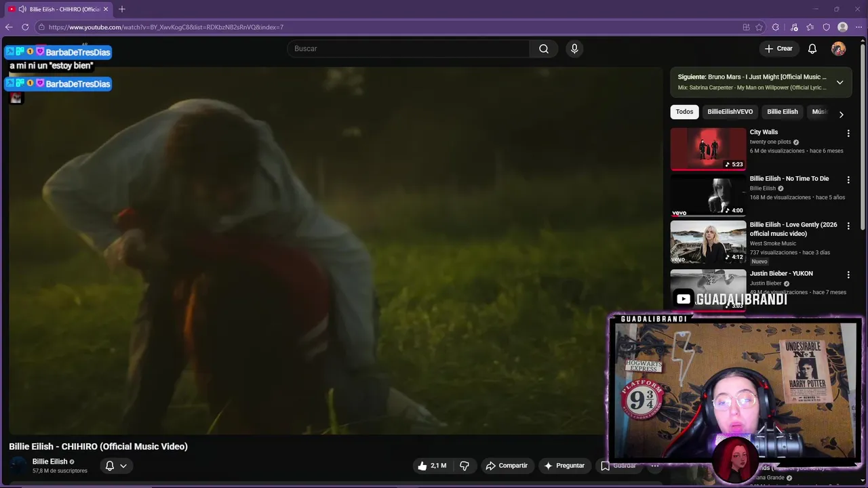The width and height of the screenshot is (868, 488).
Task: Open the media control music note icon
Action: coord(794,27)
